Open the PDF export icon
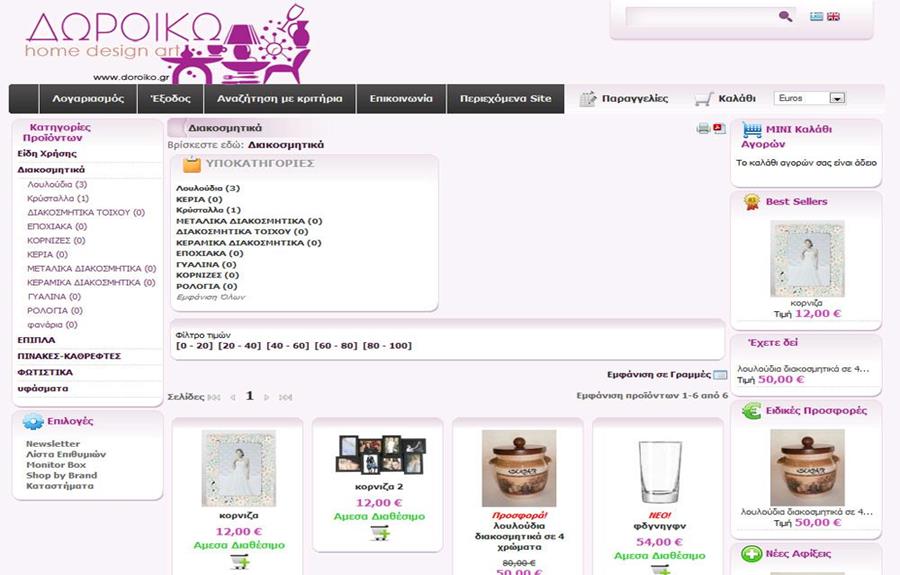The height and width of the screenshot is (575, 900). (719, 129)
